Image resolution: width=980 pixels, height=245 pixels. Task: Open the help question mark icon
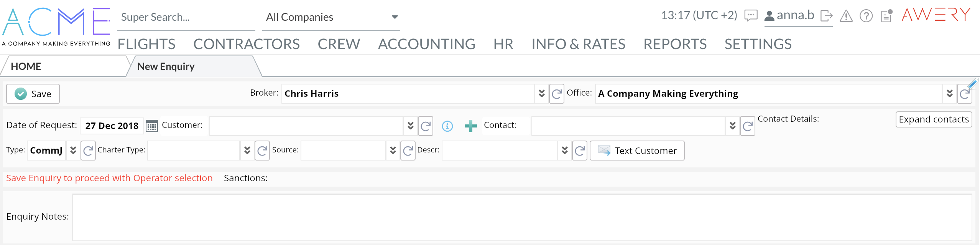[866, 16]
